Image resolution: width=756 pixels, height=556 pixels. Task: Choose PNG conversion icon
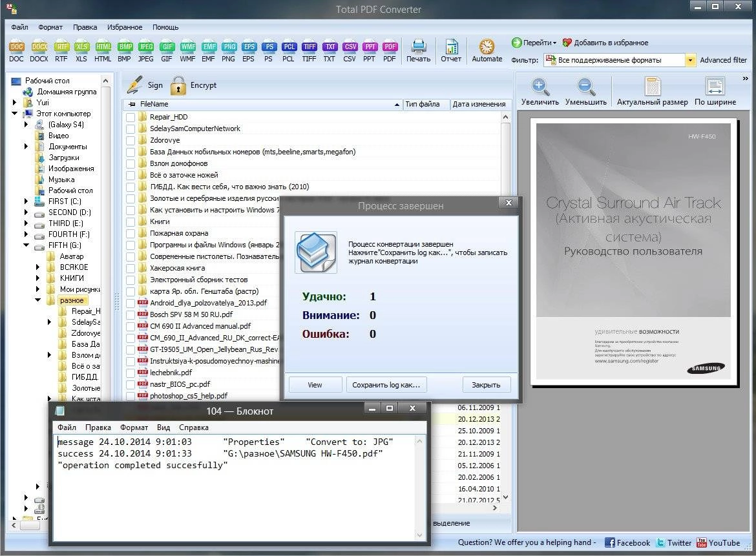[229, 51]
